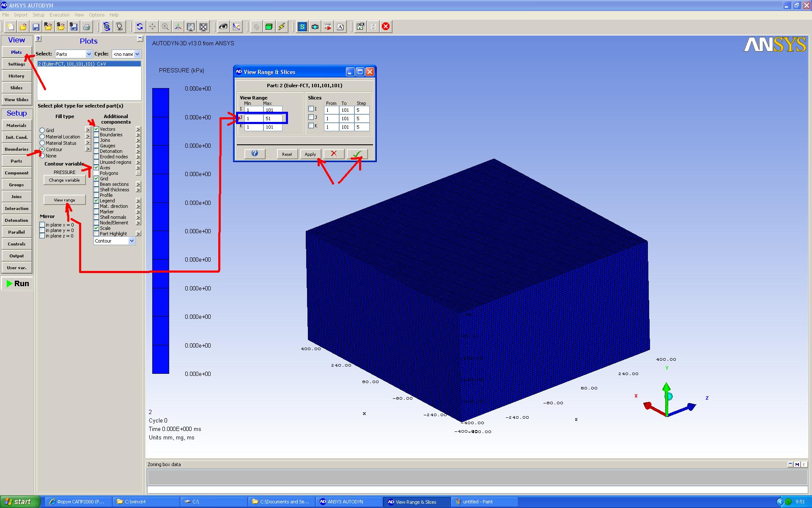812x508 pixels.
Task: Click the green 3D box icon
Action: [x=269, y=27]
